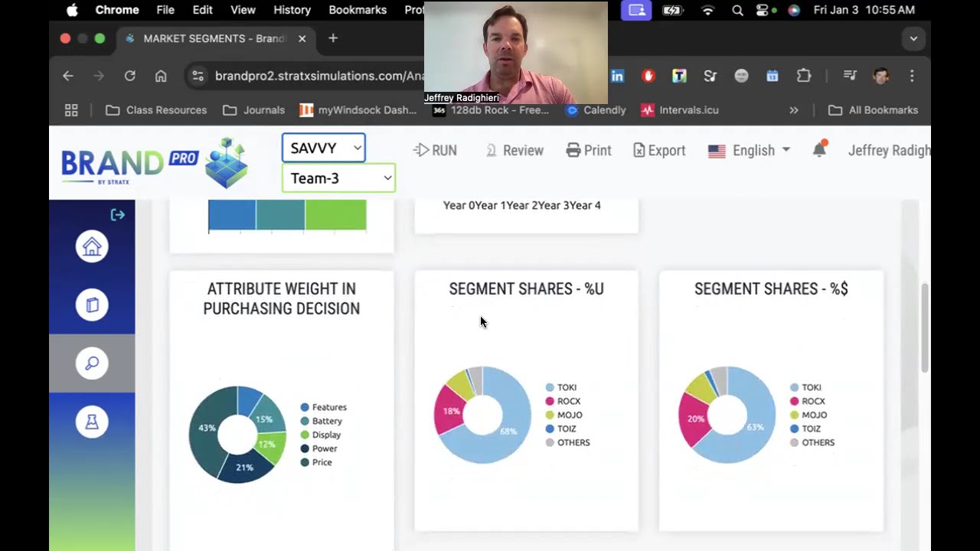Viewport: 980px width, 551px height.
Task: Open the calendar extension icon
Action: pyautogui.click(x=772, y=76)
